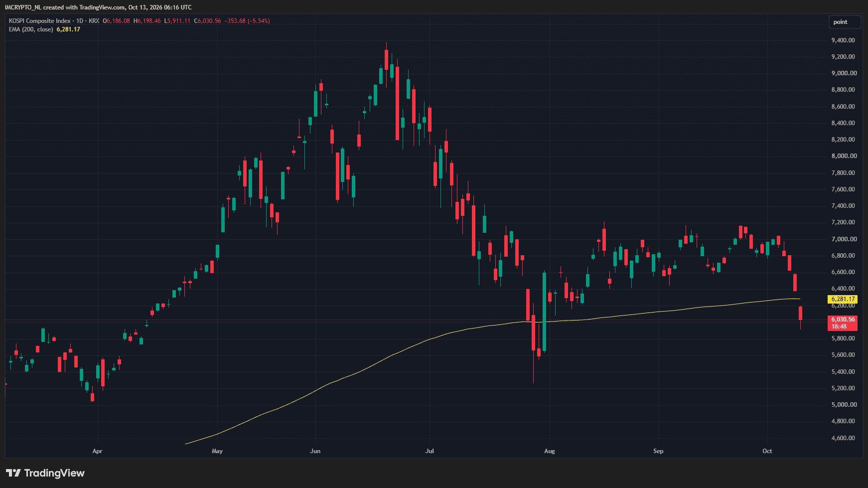The image size is (868, 488).
Task: Click the Aug label on the time axis
Action: (x=549, y=451)
